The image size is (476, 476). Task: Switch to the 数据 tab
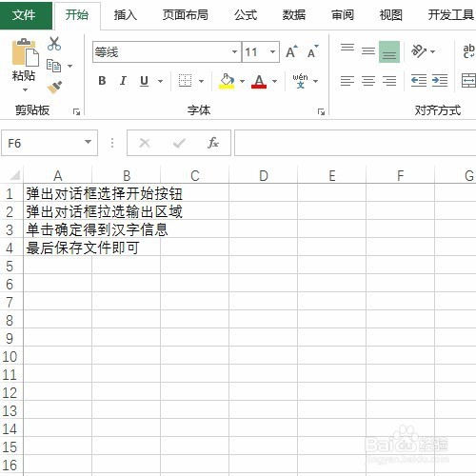click(x=294, y=14)
